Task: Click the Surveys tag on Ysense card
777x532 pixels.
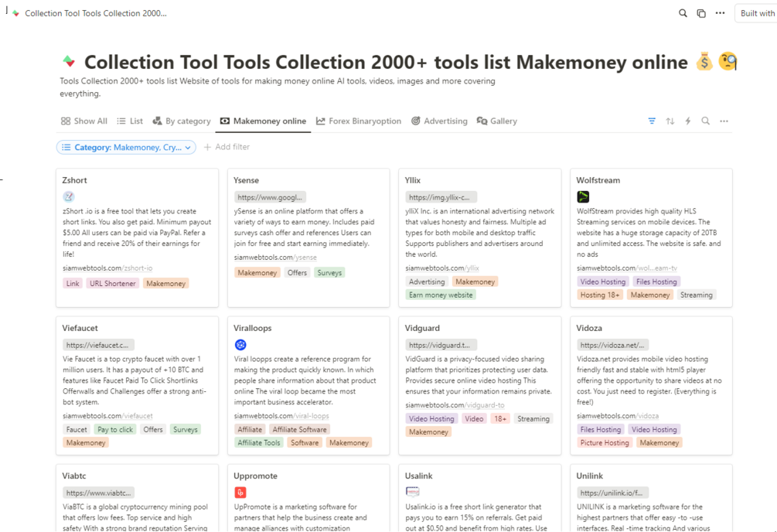Action: pyautogui.click(x=329, y=273)
